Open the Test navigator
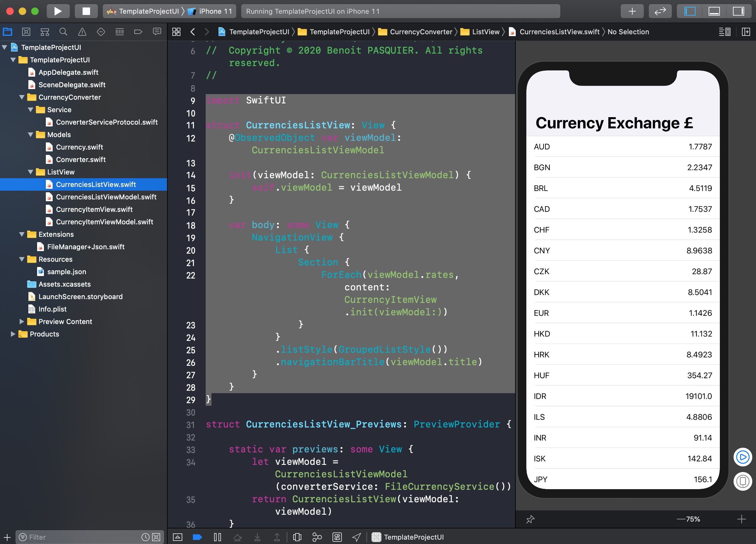The height and width of the screenshot is (544, 756). tap(101, 32)
